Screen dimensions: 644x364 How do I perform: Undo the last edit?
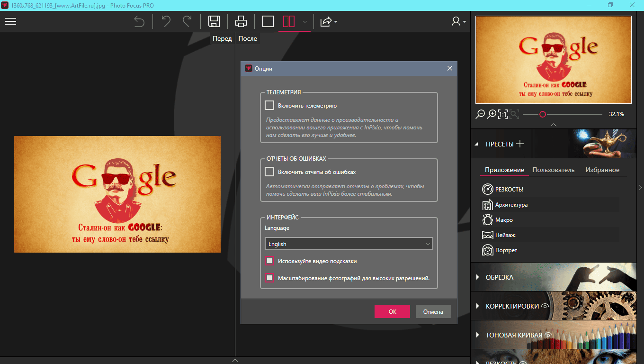click(x=166, y=21)
